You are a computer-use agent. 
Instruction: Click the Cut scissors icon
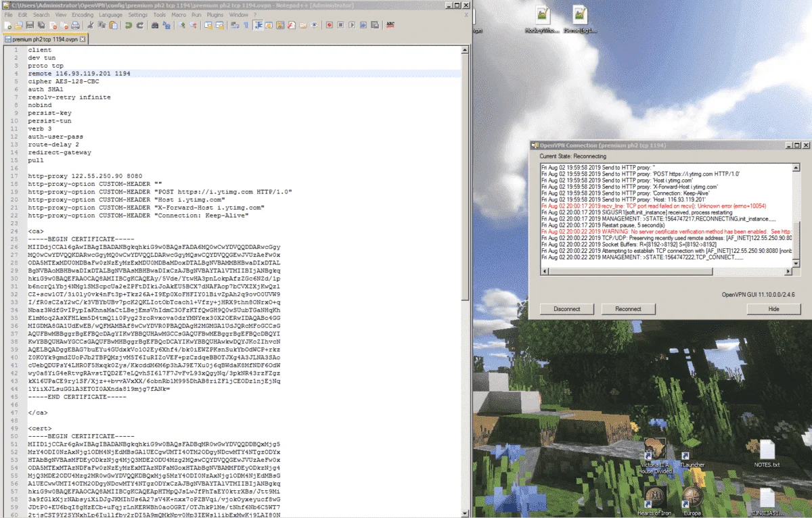[90, 25]
